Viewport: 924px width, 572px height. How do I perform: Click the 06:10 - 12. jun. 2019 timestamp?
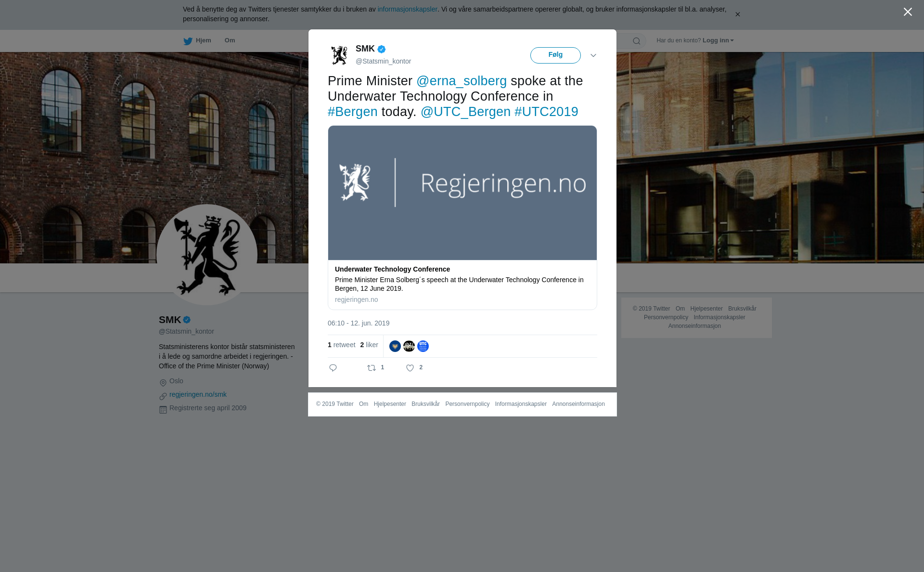point(359,323)
